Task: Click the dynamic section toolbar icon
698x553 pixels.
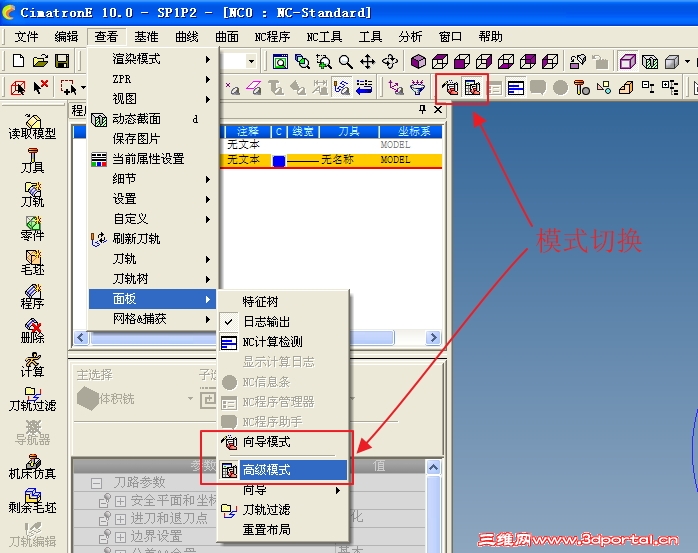Action: click(x=650, y=61)
